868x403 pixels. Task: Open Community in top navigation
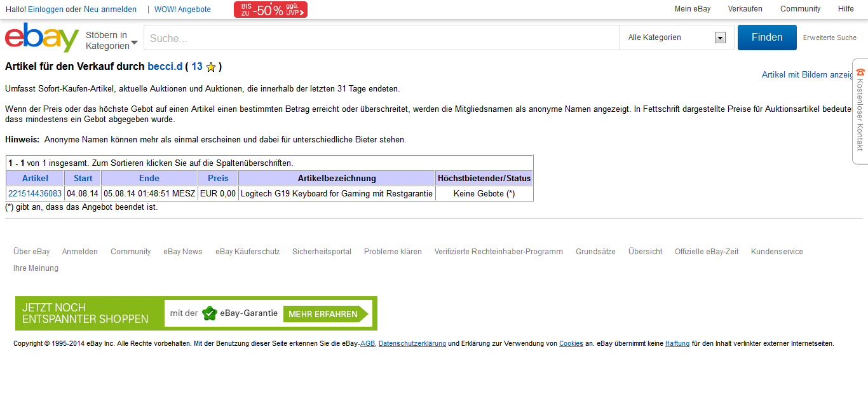(801, 9)
